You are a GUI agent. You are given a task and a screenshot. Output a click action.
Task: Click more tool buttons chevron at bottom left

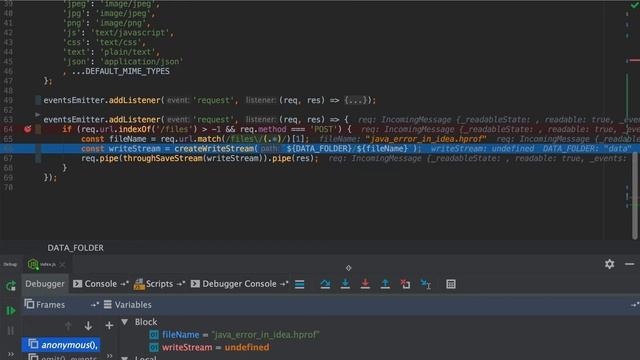(x=11, y=354)
